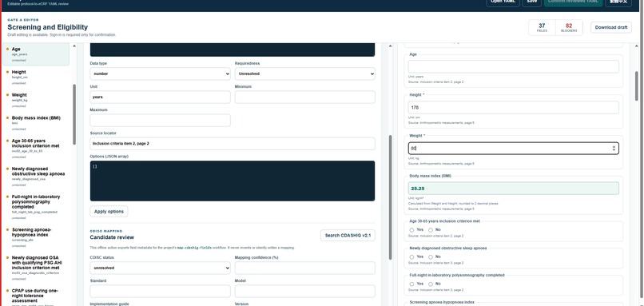Viewport: 644px width, 306px height.
Task: Click the Open YAML button
Action: pos(503,2)
